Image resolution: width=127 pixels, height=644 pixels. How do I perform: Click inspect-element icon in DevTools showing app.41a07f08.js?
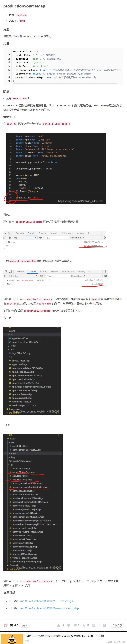click(x=5, y=233)
